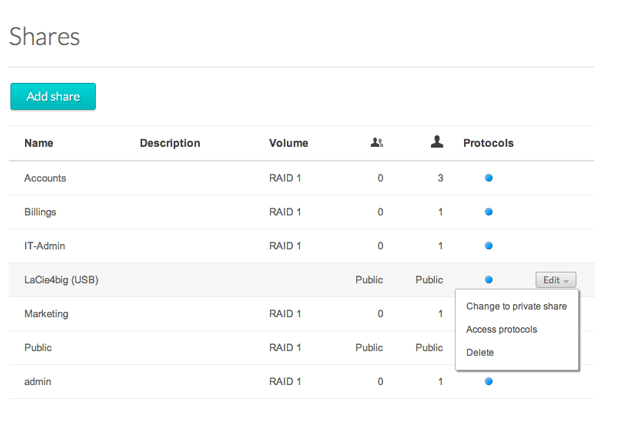
Task: Click the Billings row protocol blue dot
Action: pos(489,212)
